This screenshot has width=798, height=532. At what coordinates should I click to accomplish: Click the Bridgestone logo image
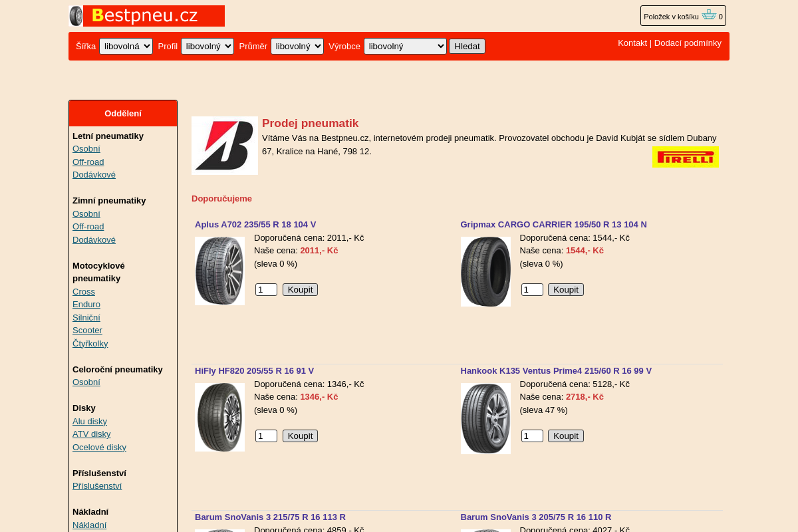coord(225,146)
